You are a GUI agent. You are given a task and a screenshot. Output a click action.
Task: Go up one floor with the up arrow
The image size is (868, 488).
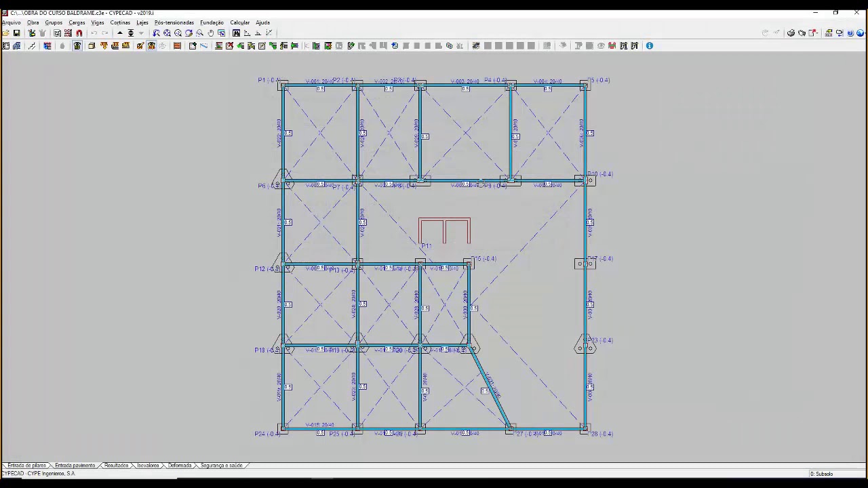tap(120, 33)
